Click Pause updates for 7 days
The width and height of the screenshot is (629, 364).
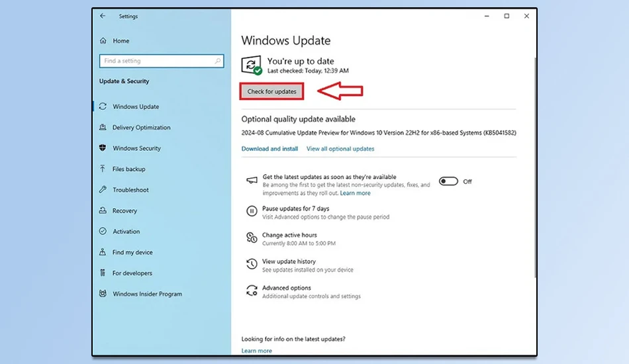(296, 208)
